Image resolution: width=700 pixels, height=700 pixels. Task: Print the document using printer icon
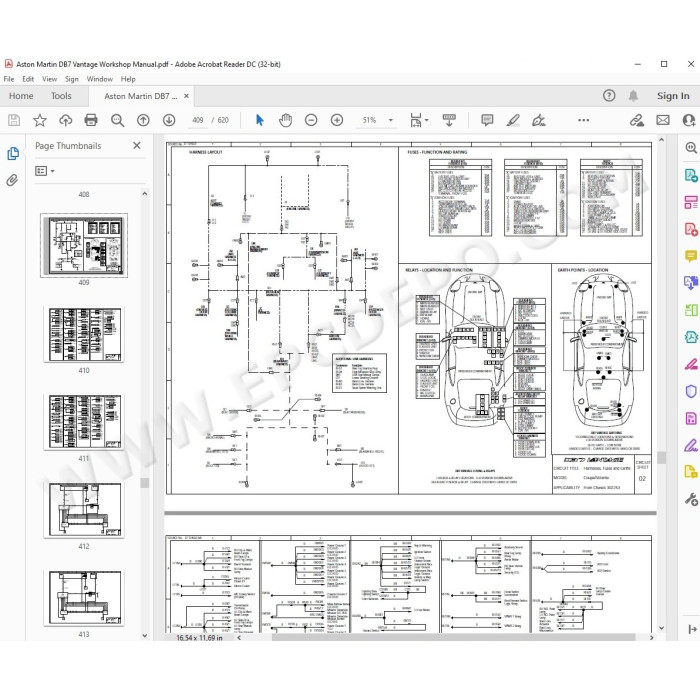91,120
